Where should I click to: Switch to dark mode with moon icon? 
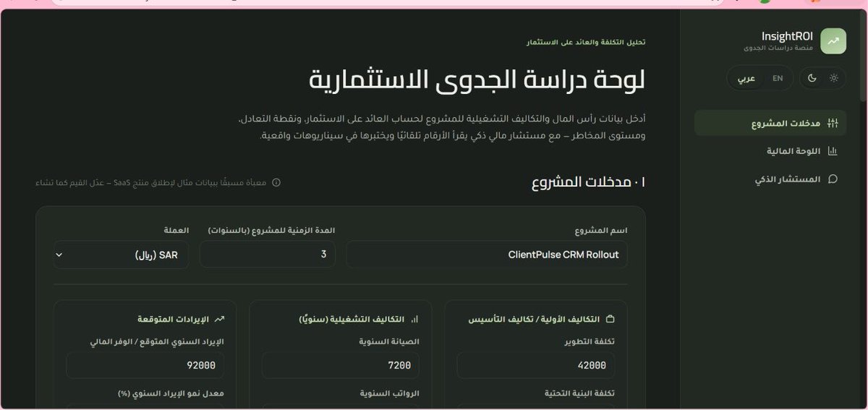812,78
